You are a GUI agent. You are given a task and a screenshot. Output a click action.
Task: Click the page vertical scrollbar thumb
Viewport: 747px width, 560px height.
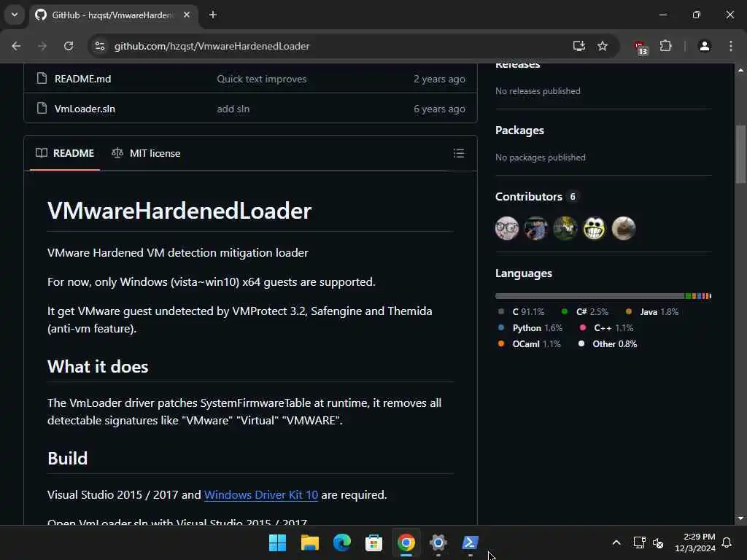point(740,154)
